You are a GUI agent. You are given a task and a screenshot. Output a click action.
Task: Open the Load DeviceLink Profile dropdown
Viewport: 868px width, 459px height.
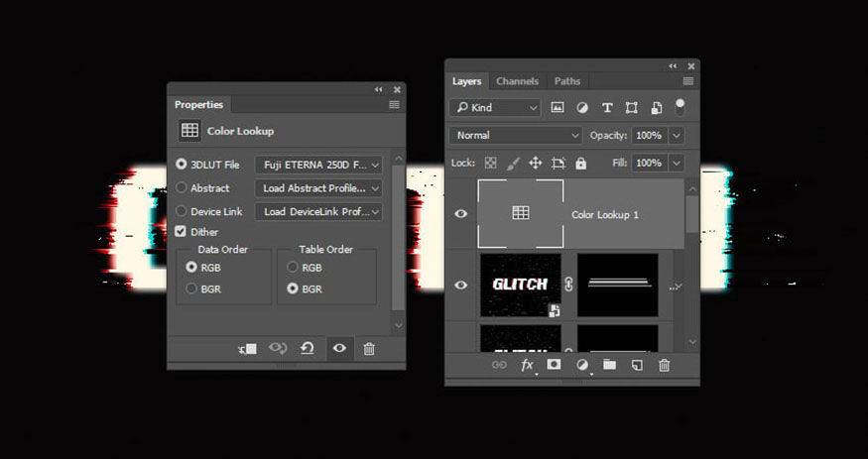coord(318,211)
